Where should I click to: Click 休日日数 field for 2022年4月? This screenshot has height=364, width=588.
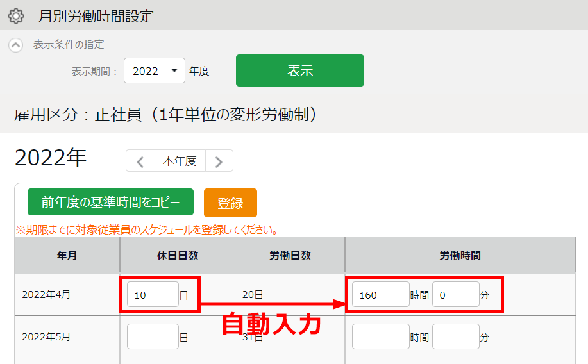coord(153,295)
